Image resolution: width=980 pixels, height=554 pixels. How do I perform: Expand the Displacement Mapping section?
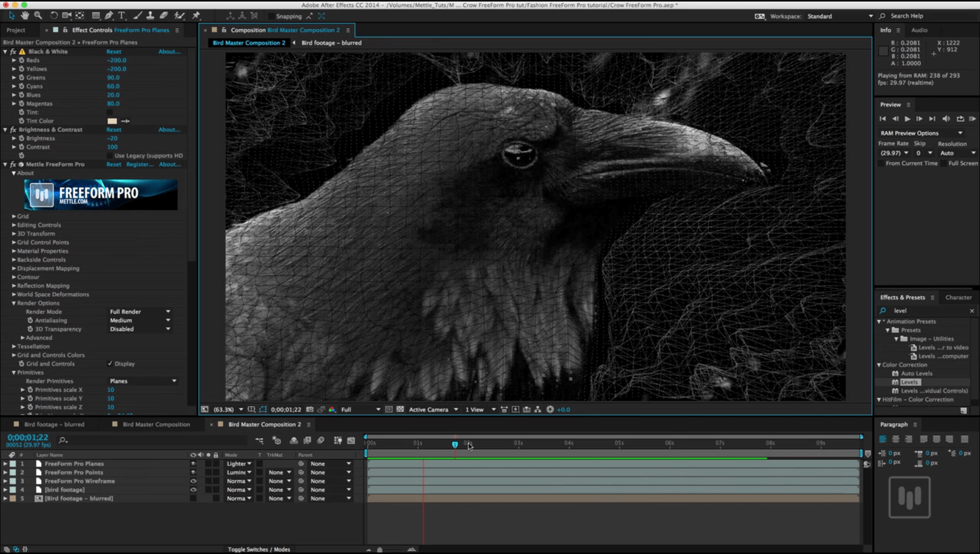[14, 268]
